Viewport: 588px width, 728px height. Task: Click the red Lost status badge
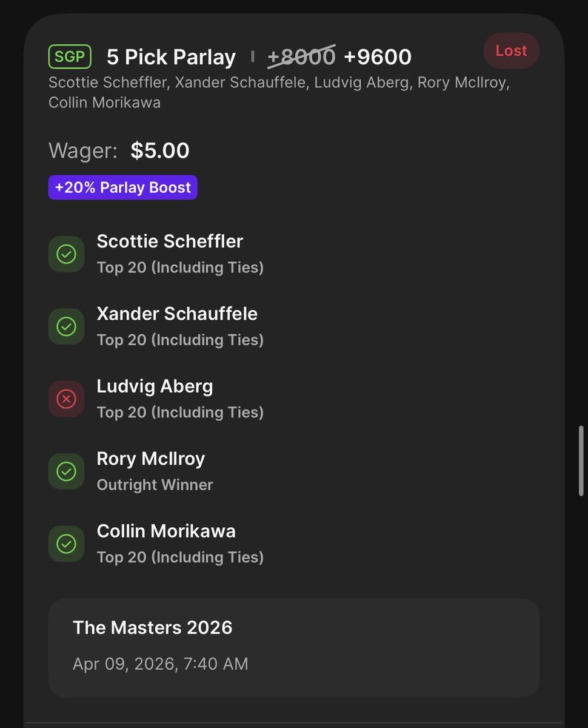[x=511, y=51]
